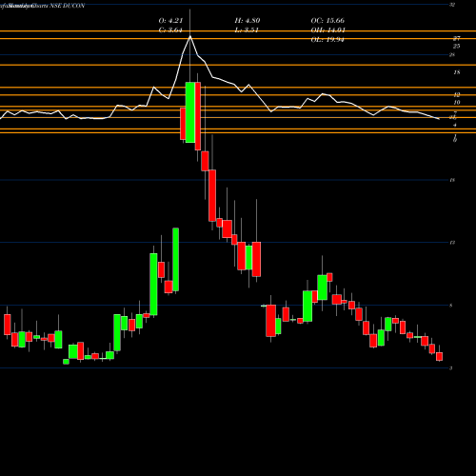Select the high value 'H: 4.80'
This screenshot has width=476, height=476.
click(x=248, y=21)
